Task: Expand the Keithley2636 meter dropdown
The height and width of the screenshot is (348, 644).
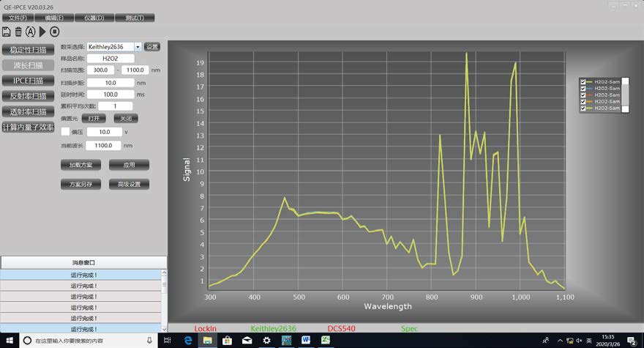Action: 138,47
